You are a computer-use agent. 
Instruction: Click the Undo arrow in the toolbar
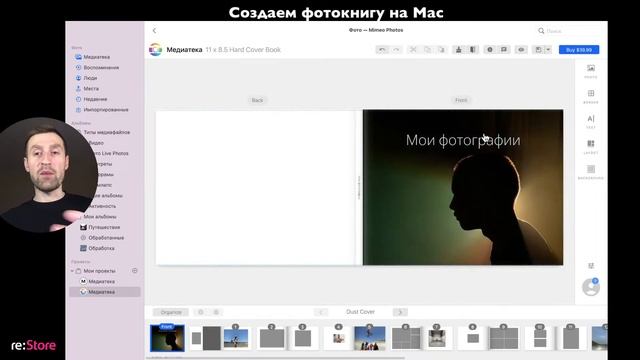pyautogui.click(x=382, y=50)
